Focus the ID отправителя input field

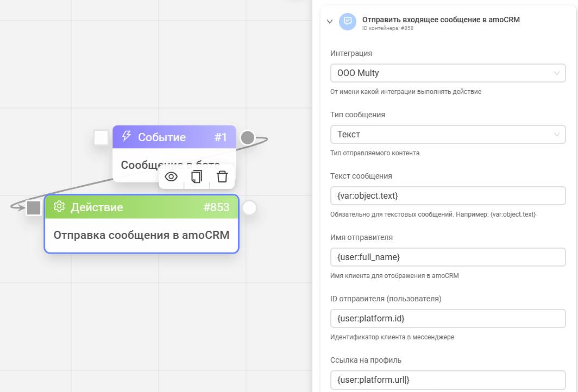tap(448, 318)
